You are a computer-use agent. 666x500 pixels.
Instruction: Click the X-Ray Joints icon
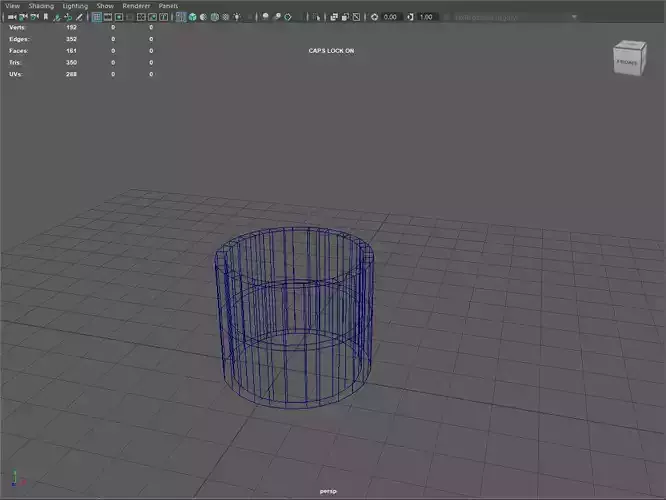[356, 17]
